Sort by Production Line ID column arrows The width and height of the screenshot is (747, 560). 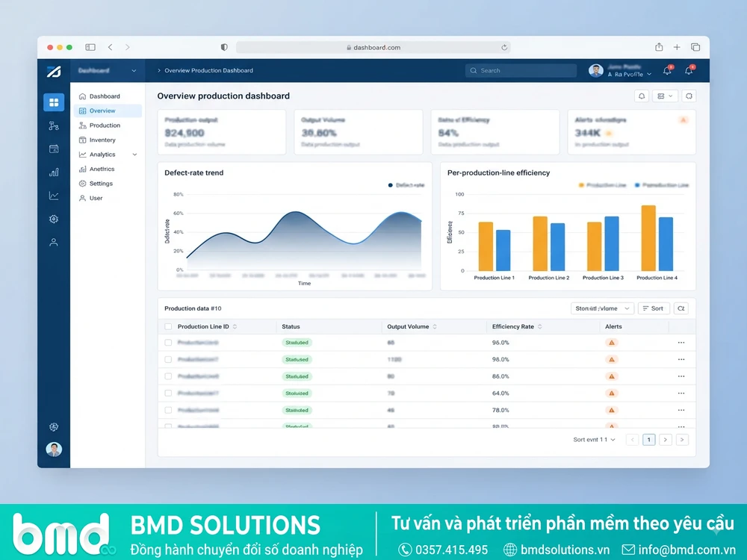(235, 327)
